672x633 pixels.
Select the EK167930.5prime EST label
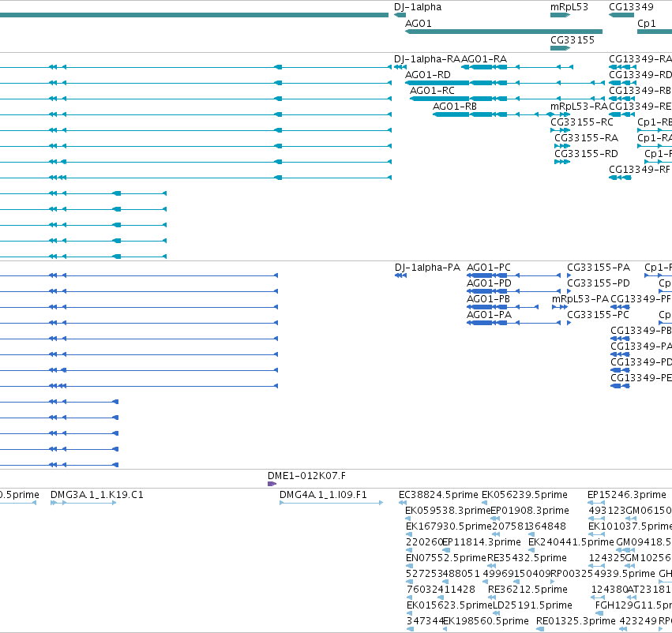[449, 526]
